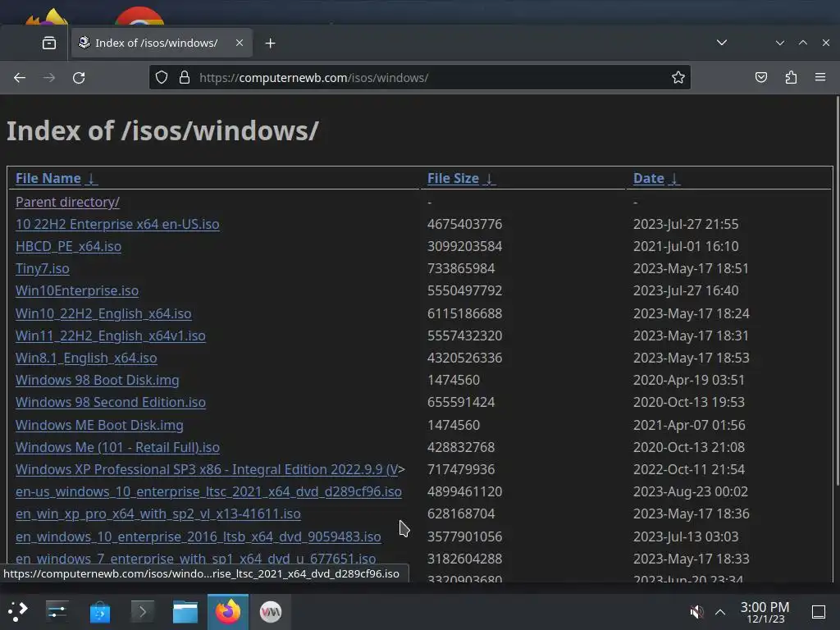Open System Settings from taskbar
Viewport: 840px width, 630px height.
(57, 611)
